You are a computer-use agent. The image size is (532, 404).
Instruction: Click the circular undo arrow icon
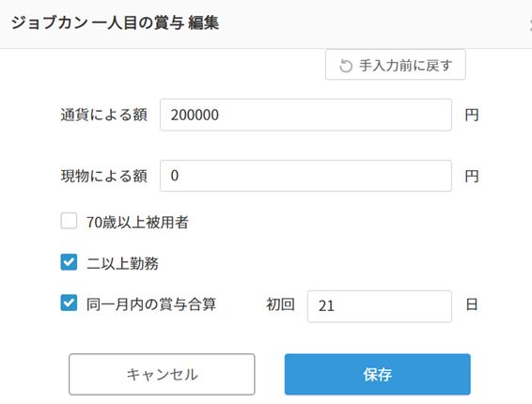tap(346, 66)
